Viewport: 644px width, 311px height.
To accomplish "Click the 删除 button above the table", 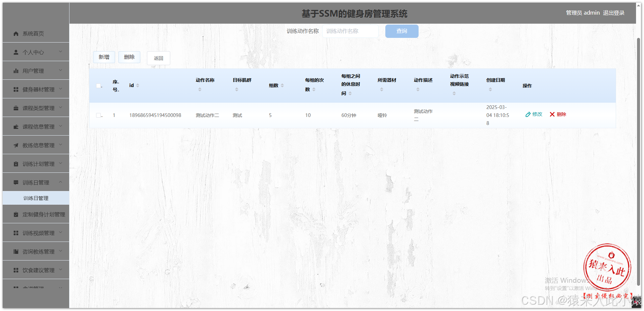I will (x=129, y=57).
